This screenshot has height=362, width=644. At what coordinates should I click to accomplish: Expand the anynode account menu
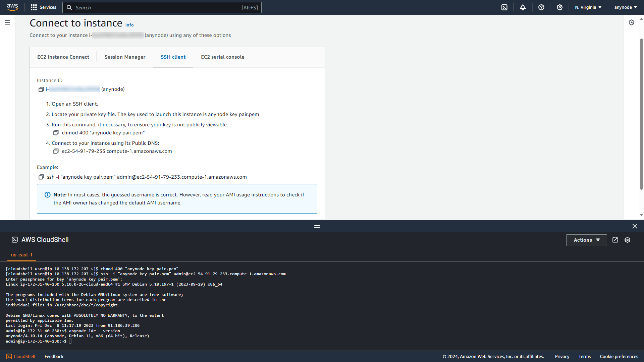point(625,7)
